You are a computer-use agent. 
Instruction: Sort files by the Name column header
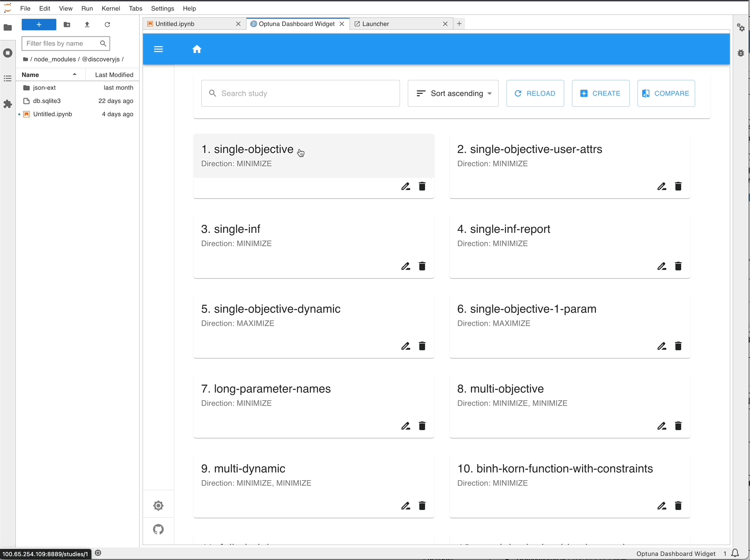point(50,75)
